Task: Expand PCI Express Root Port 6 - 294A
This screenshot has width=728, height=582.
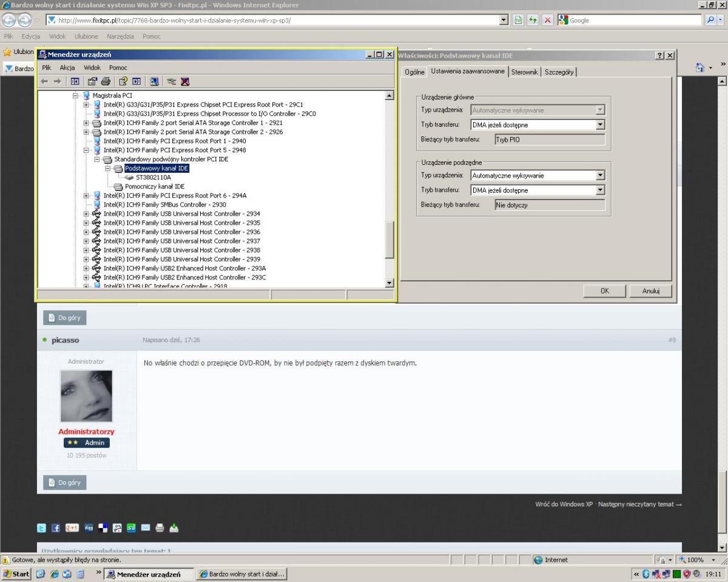Action: [x=86, y=196]
